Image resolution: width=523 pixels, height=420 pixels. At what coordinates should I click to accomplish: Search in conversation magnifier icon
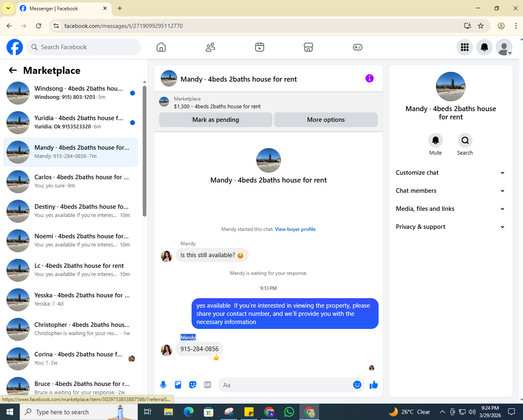(465, 140)
